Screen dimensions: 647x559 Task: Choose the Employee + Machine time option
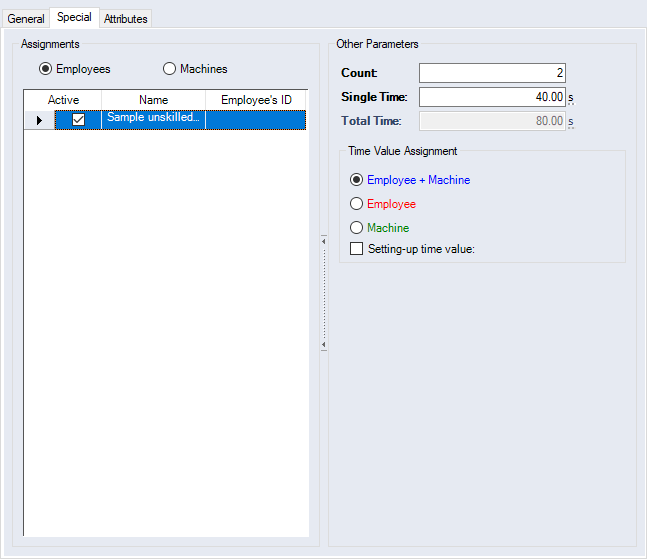click(x=357, y=180)
